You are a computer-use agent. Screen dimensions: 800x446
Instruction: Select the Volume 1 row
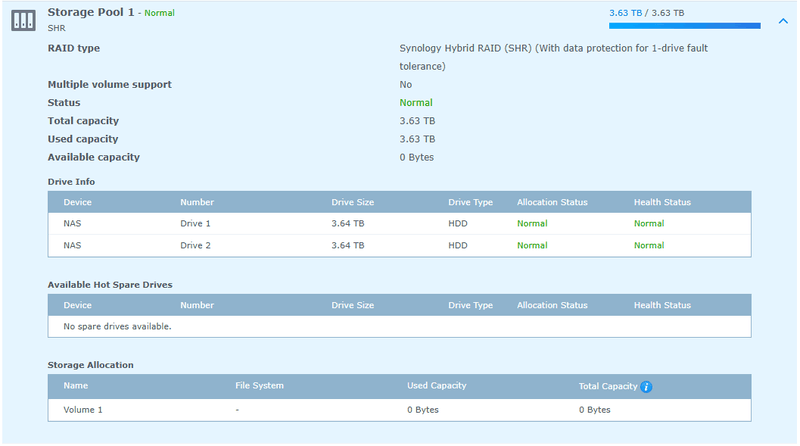tap(399, 410)
